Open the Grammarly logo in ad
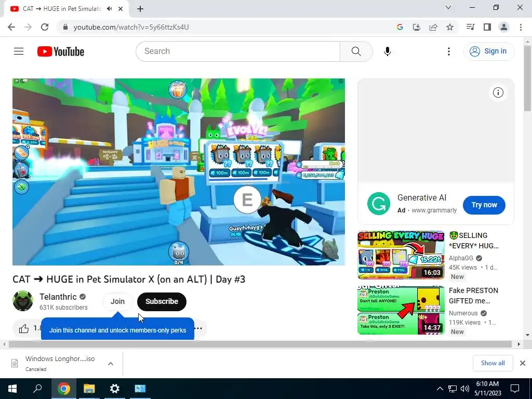Image resolution: width=532 pixels, height=399 pixels. pos(379,204)
